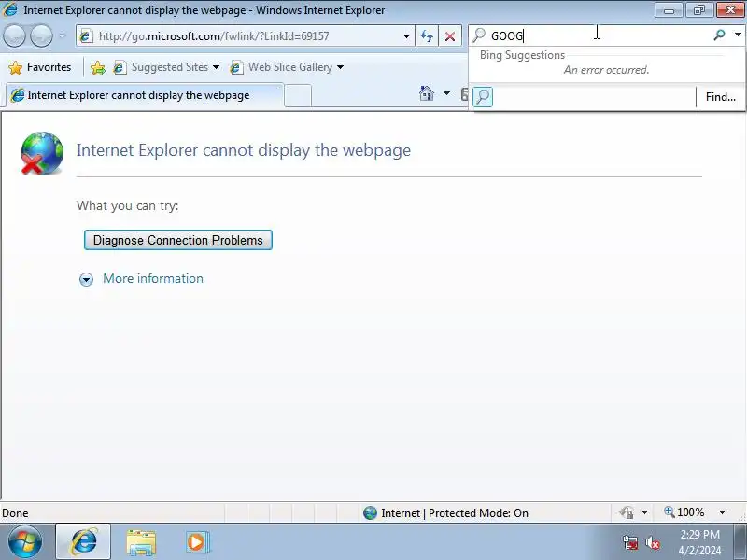The width and height of the screenshot is (747, 560).
Task: Click the red Stop loading icon
Action: 450,36
